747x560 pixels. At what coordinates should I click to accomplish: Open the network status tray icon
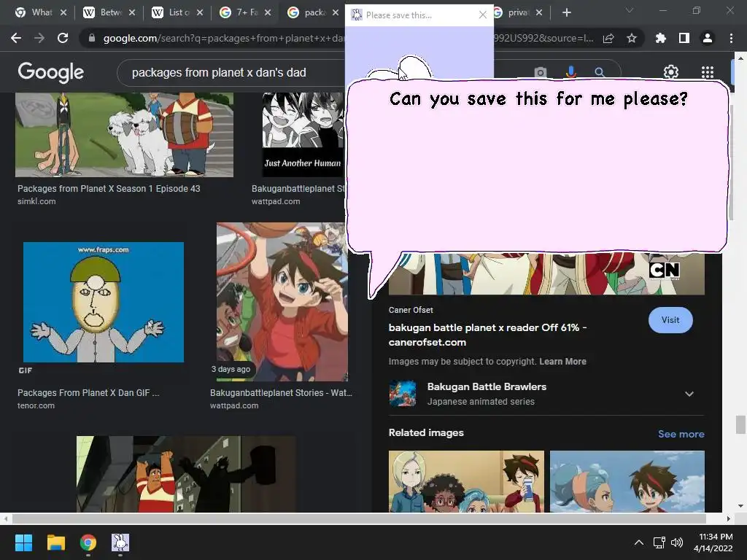(x=659, y=542)
